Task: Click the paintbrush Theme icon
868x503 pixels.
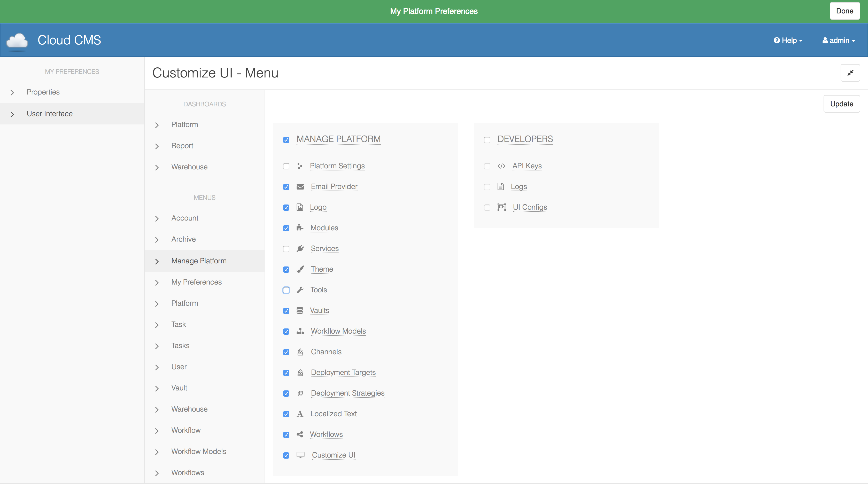Action: [300, 269]
